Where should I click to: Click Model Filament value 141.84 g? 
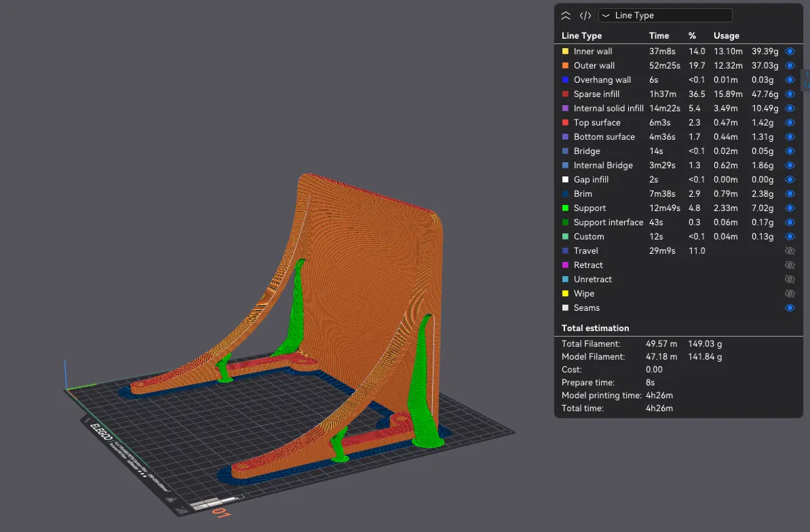[x=705, y=356]
